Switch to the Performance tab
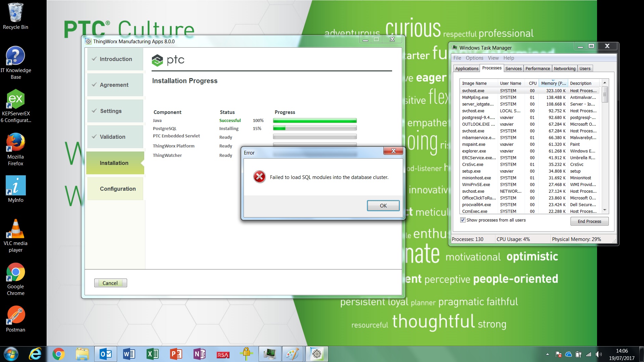 pos(538,68)
